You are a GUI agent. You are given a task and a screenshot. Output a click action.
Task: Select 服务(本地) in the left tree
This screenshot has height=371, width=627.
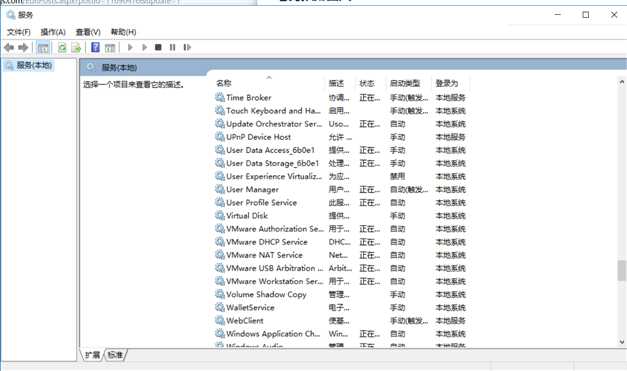[34, 65]
